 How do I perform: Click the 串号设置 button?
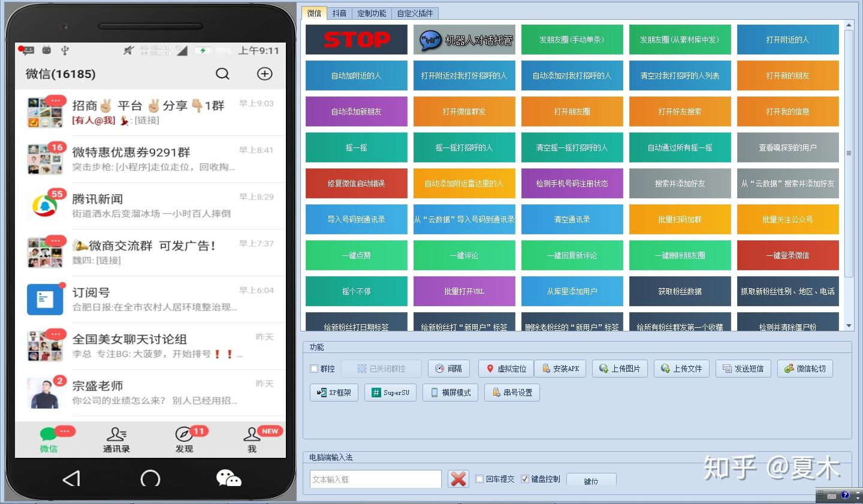(512, 393)
